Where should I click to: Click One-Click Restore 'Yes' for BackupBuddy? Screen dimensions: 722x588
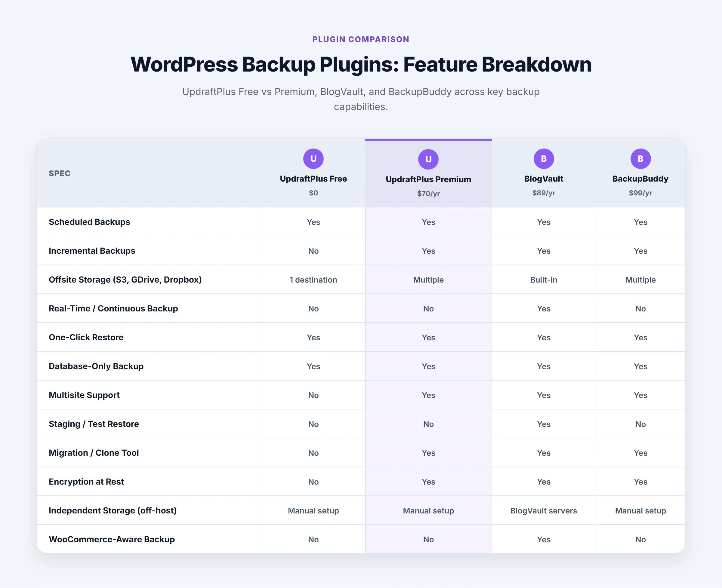click(x=640, y=338)
